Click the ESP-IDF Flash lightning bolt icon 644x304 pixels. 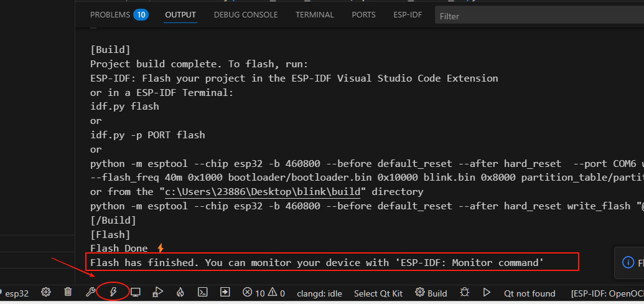pos(113,292)
